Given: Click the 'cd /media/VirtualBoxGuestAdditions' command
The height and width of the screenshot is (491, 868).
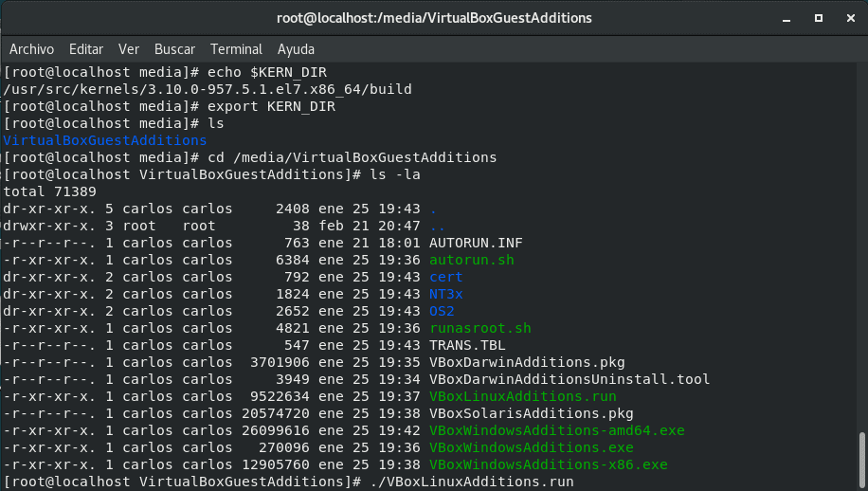Looking at the screenshot, I should tap(353, 157).
